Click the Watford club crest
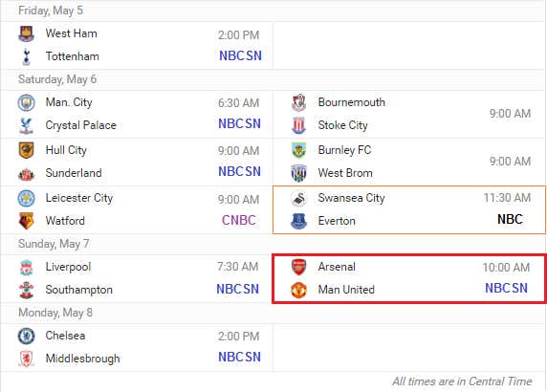Screen dimensions: 547x392 pyautogui.click(x=26, y=221)
